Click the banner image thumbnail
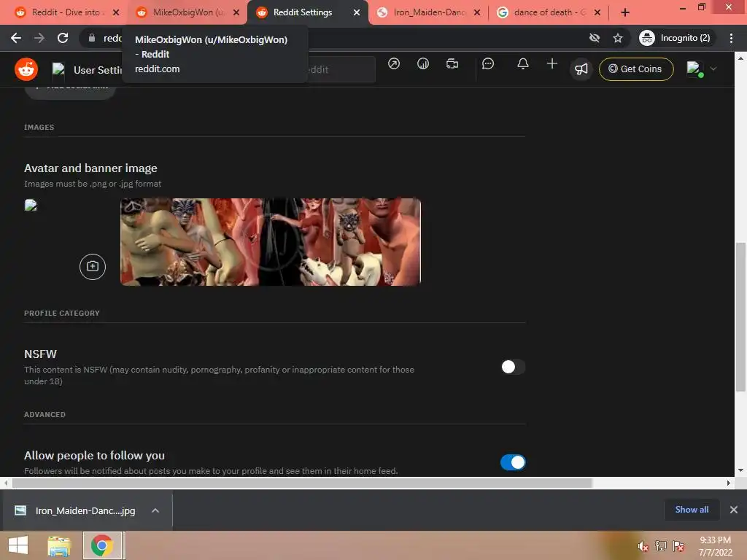 271,242
